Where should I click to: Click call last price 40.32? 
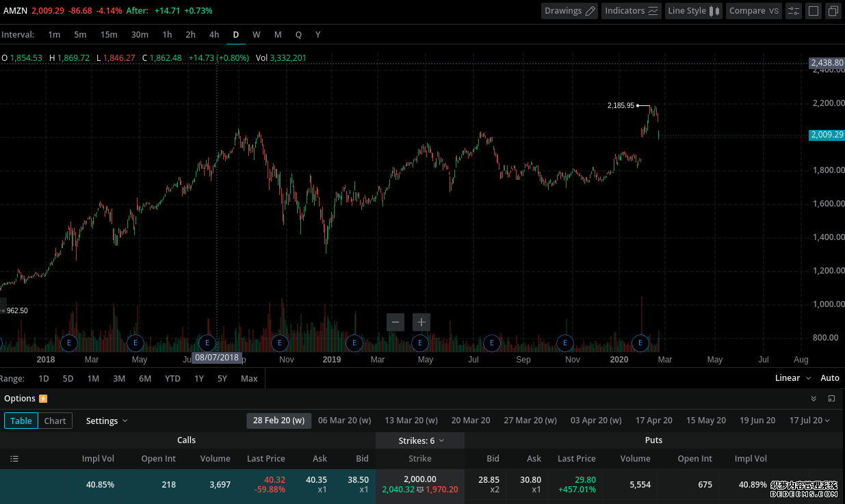pos(275,480)
